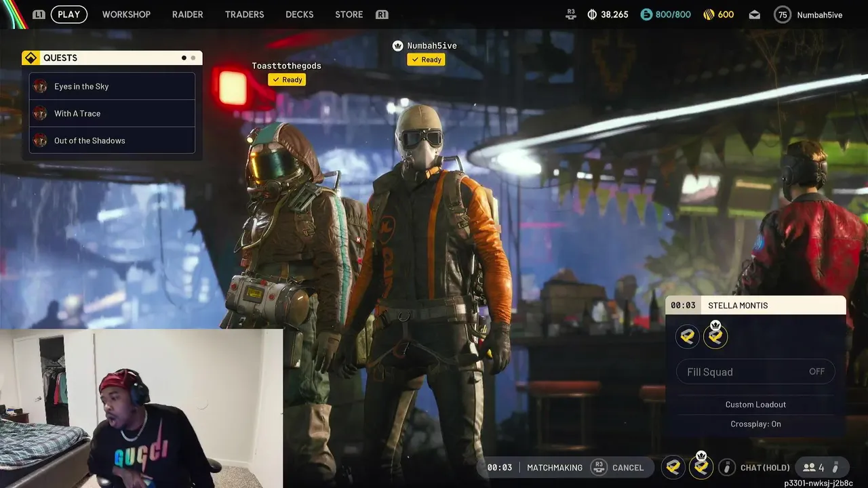This screenshot has width=868, height=488.
Task: Click the level 75 badge
Action: tap(783, 14)
